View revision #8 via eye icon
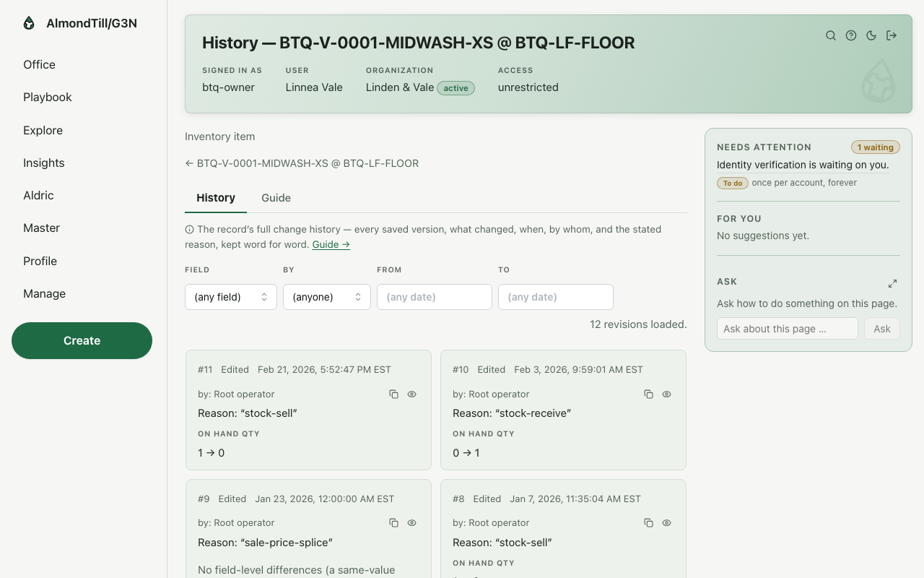Image resolution: width=924 pixels, height=578 pixels. pyautogui.click(x=667, y=523)
